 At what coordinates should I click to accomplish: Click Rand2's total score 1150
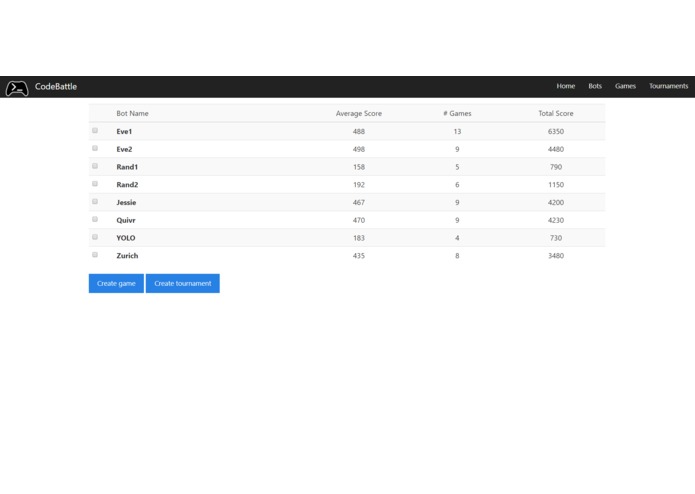(x=556, y=185)
